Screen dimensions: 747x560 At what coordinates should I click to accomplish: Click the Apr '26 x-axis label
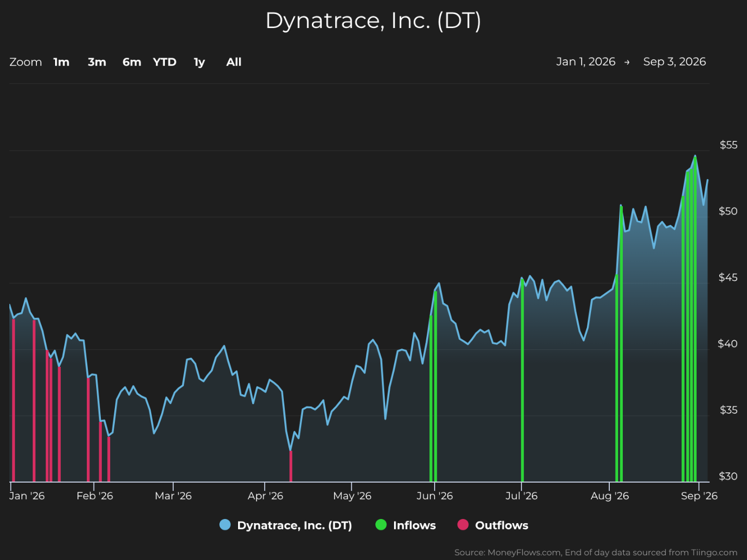point(265,496)
